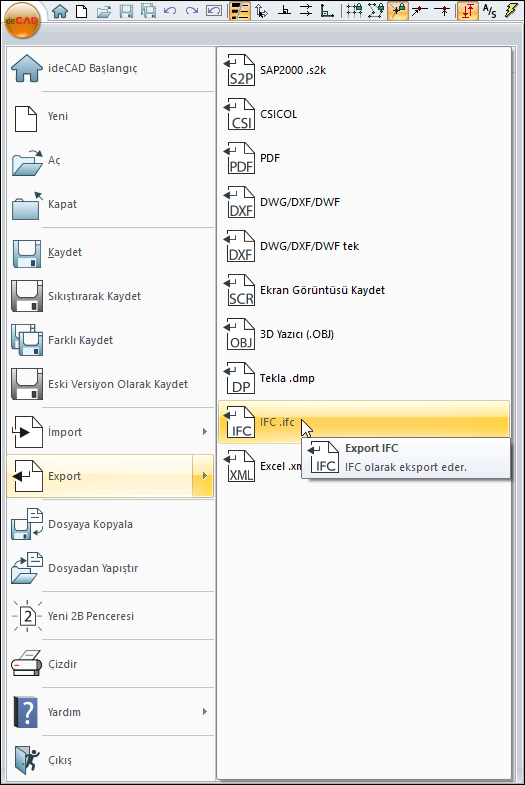525x785 pixels.
Task: Choose the CSICOL export option
Action: (x=364, y=115)
